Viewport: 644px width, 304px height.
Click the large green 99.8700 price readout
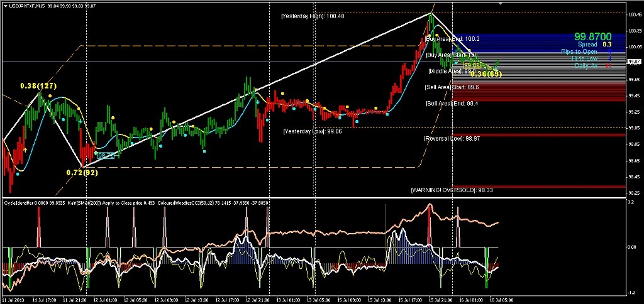tap(592, 36)
